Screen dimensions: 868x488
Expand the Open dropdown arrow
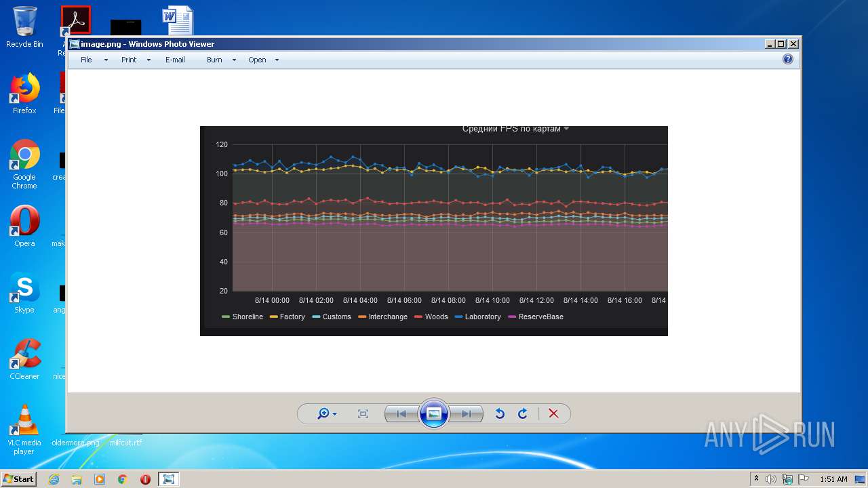point(277,60)
